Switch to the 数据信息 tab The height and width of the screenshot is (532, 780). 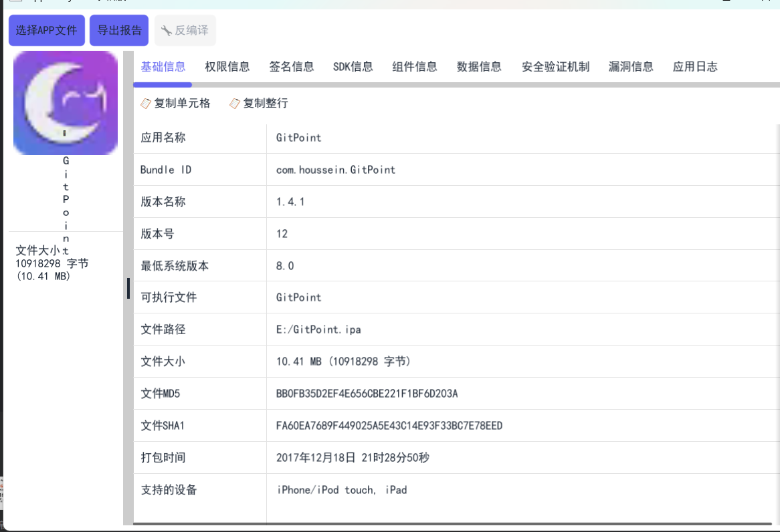479,66
